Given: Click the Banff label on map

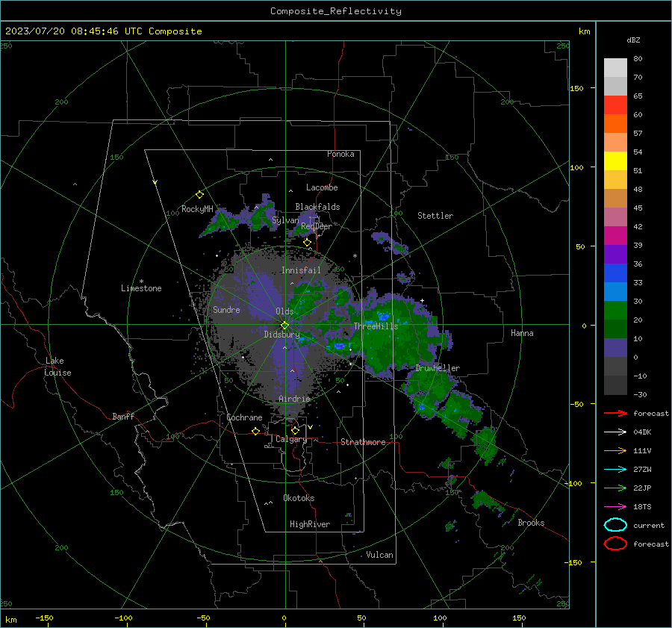Looking at the screenshot, I should (x=123, y=416).
